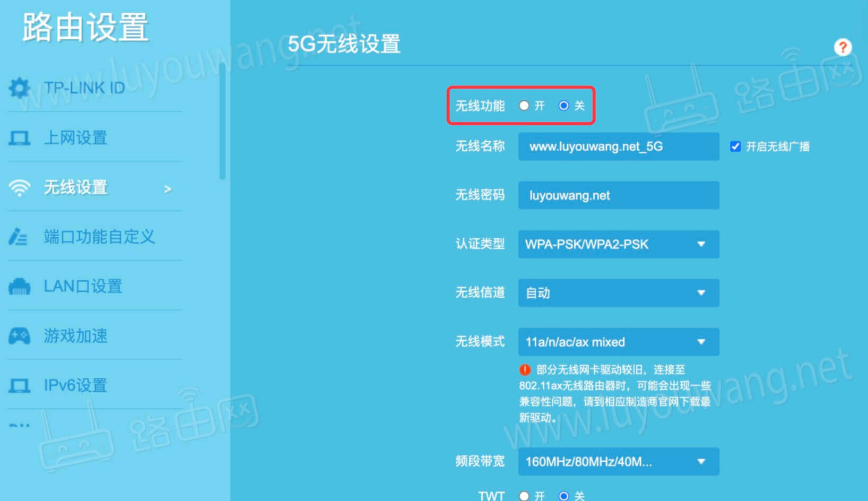Open the 无线信道 channel dropdown
Viewport: 868px width, 501px height.
pos(619,292)
